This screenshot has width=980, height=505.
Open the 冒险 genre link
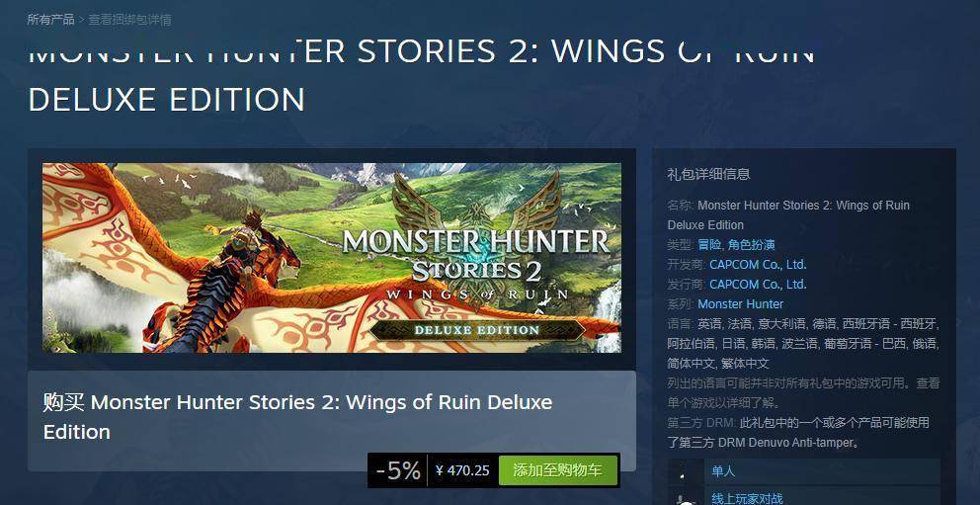[x=709, y=244]
